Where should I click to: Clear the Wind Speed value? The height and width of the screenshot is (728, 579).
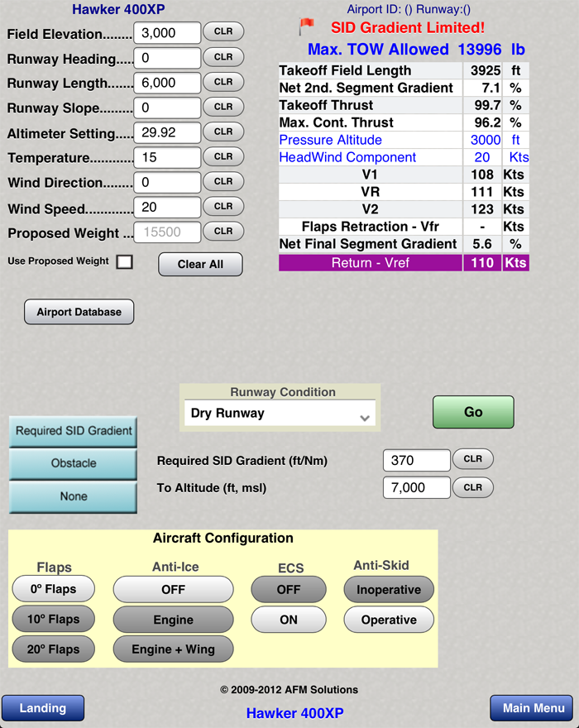coord(223,206)
